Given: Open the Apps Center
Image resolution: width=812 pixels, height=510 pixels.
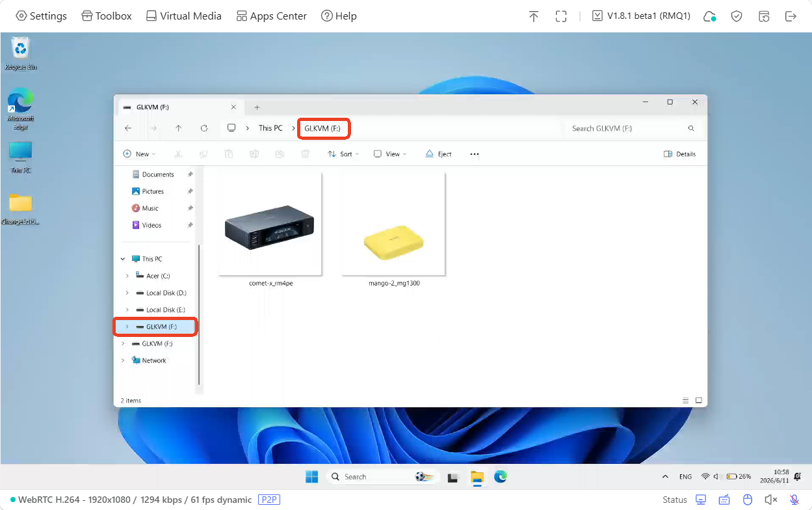Looking at the screenshot, I should point(271,16).
